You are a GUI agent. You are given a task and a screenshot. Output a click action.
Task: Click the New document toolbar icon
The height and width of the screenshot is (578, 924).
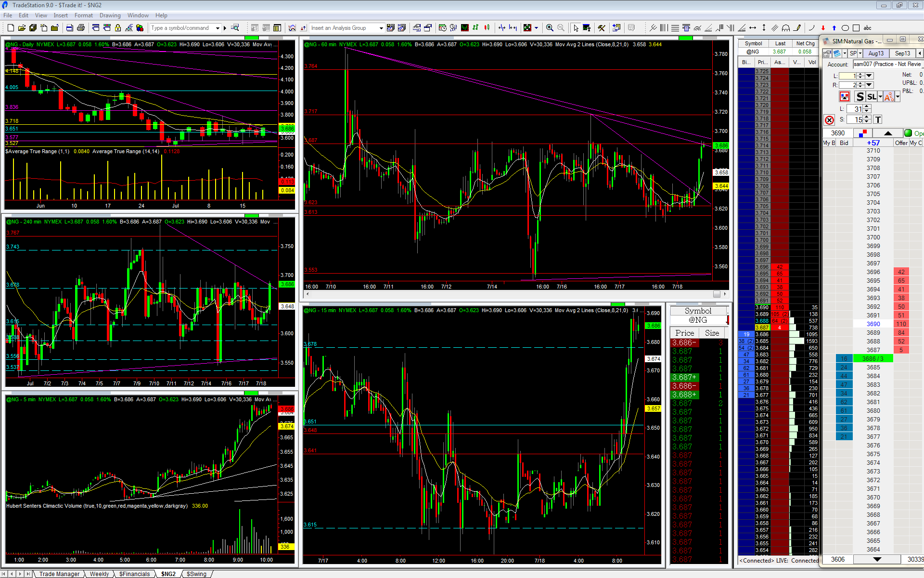(x=11, y=28)
